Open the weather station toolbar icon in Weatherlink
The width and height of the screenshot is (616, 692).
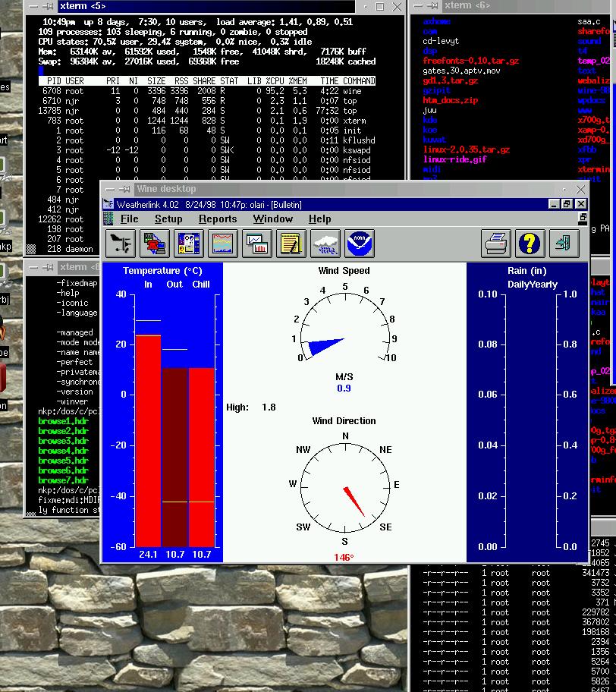tap(121, 243)
